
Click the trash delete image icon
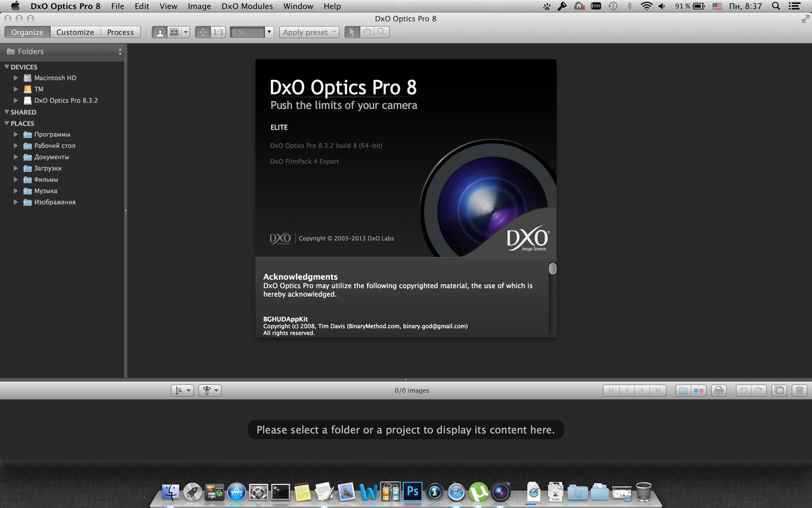coord(799,390)
